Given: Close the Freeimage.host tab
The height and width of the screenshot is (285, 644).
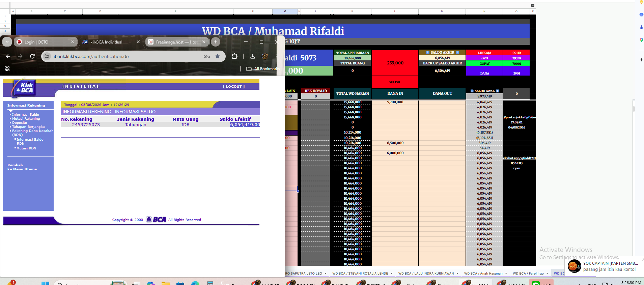Looking at the screenshot, I should 204,42.
